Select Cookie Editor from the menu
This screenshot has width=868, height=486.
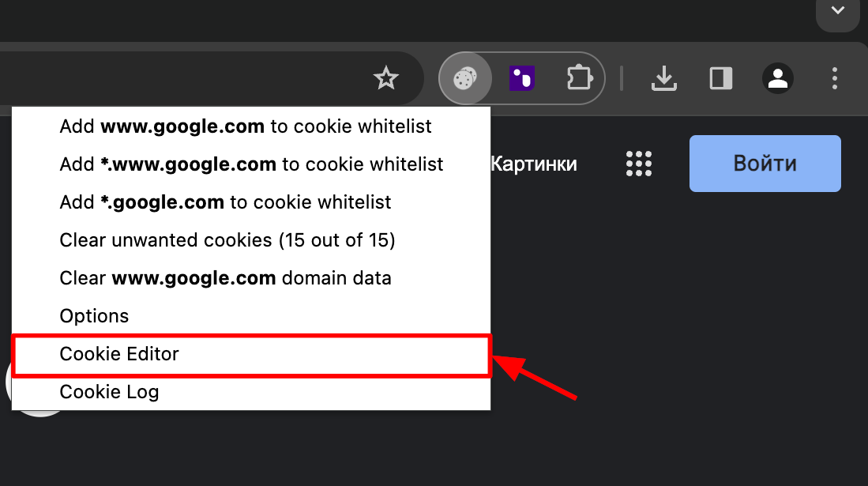(119, 354)
